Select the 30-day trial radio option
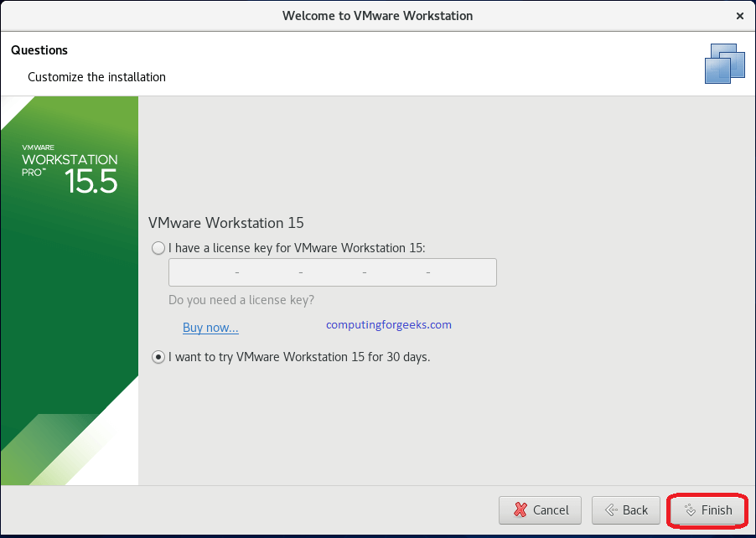This screenshot has width=756, height=538. (x=158, y=356)
